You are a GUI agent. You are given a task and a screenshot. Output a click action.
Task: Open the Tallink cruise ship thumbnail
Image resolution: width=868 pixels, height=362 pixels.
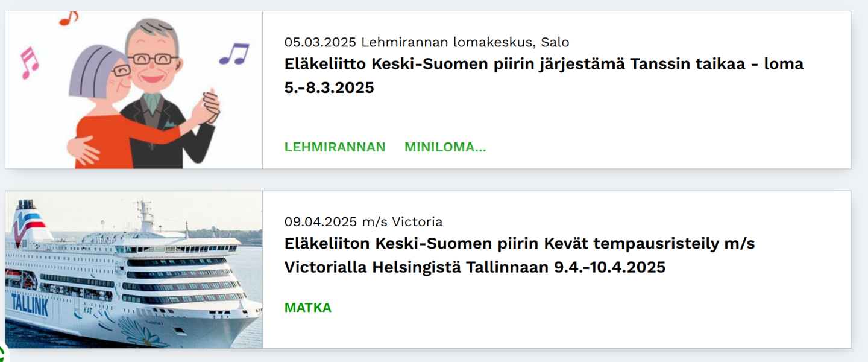[x=134, y=270]
